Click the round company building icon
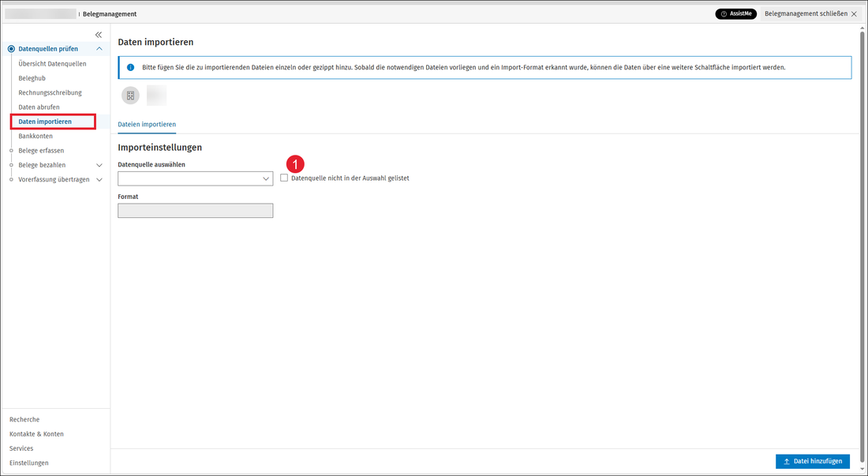The image size is (868, 476). click(x=131, y=96)
